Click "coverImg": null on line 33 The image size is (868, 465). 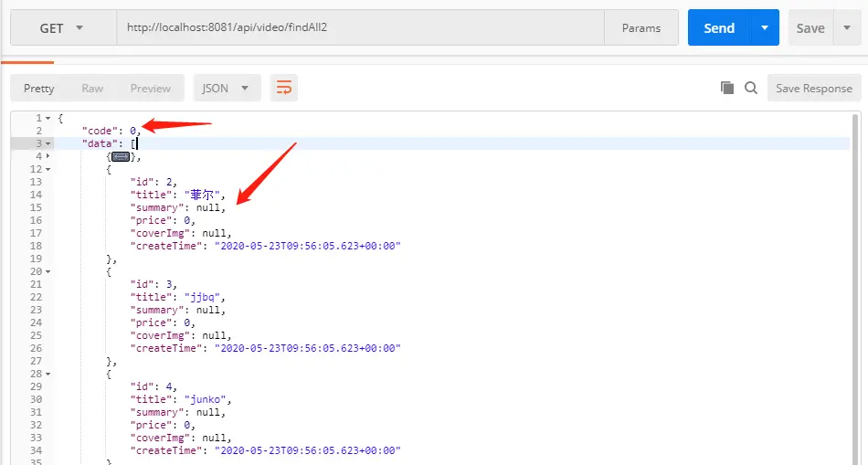[x=181, y=438]
